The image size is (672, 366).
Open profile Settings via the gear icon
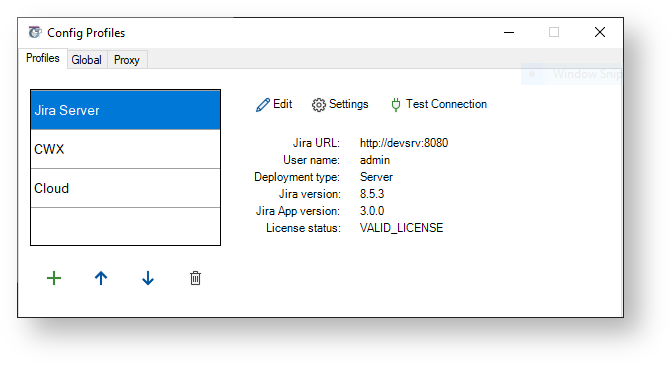318,105
